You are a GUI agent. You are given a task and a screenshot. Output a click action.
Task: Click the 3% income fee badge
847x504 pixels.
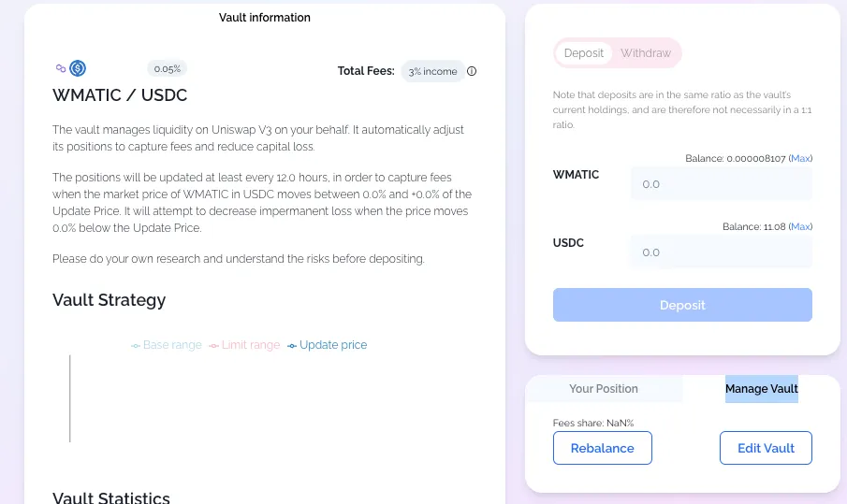click(432, 71)
